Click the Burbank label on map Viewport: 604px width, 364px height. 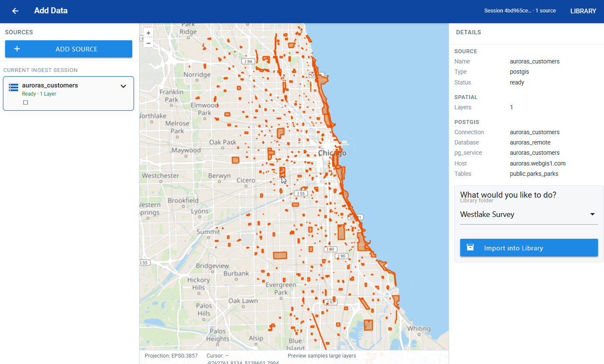coord(236,274)
